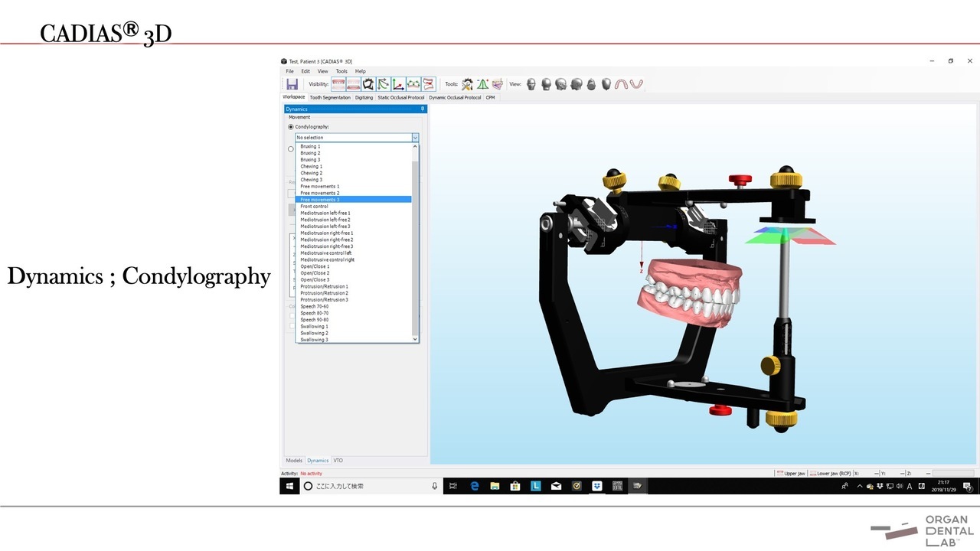Viewport: 980px width, 551px height.
Task: Click Upper jaw status indicator
Action: click(790, 474)
